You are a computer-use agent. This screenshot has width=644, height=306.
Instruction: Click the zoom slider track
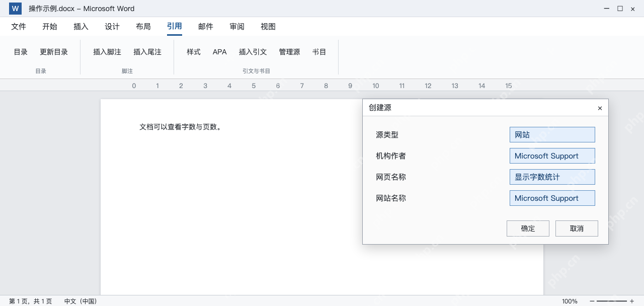point(612,301)
